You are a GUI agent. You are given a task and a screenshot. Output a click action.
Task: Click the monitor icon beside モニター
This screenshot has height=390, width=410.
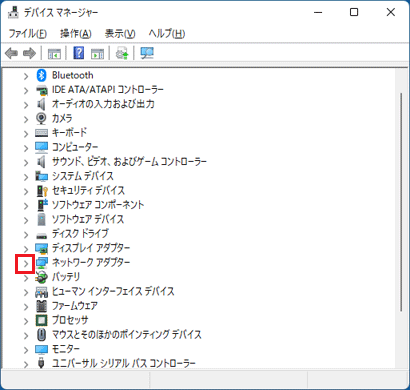coord(41,349)
